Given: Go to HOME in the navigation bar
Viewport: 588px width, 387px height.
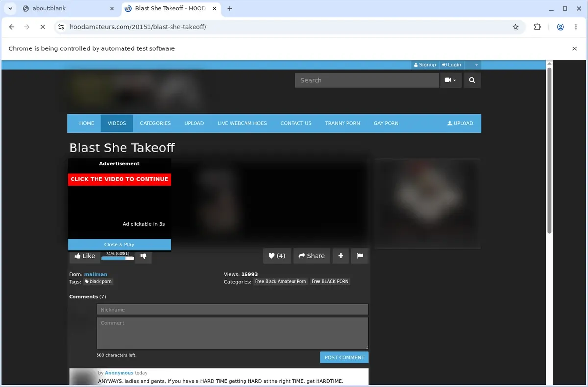Looking at the screenshot, I should point(87,123).
